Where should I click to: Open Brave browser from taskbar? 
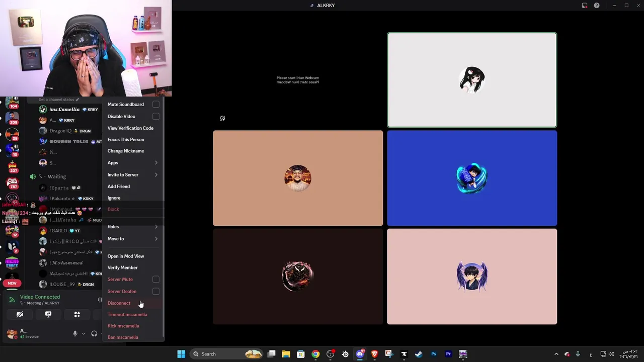click(374, 354)
